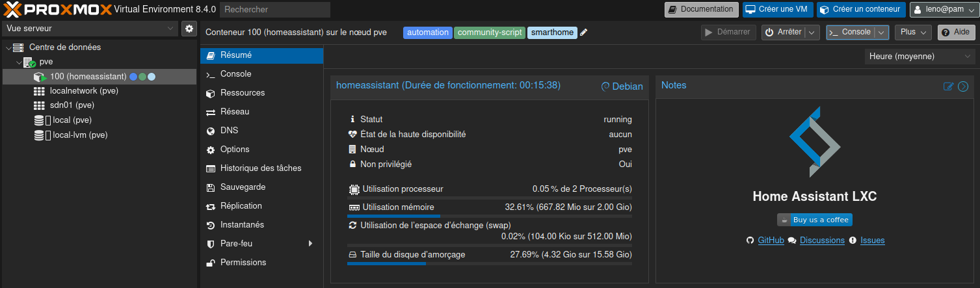Click the gear icon beside Vue serveur

point(189,29)
